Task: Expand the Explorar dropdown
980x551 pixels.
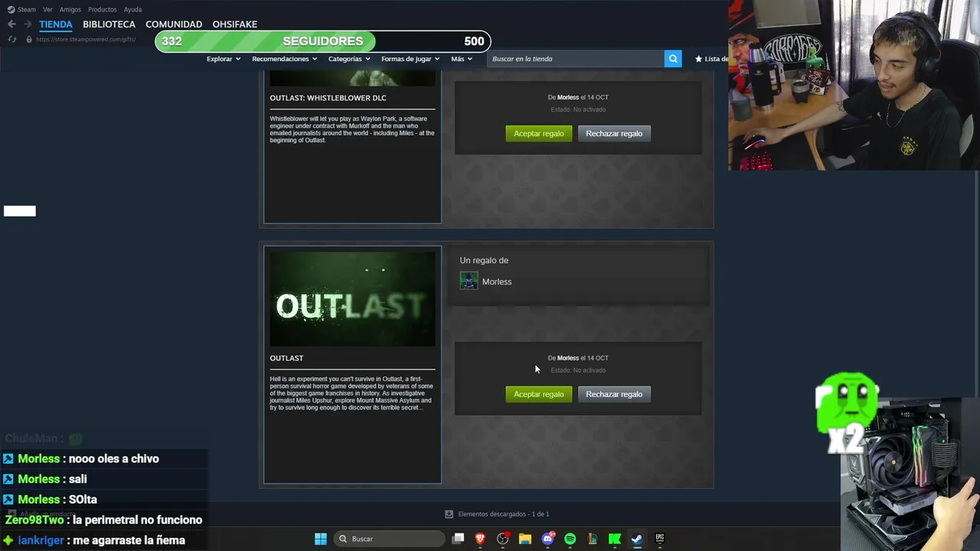Action: 224,59
